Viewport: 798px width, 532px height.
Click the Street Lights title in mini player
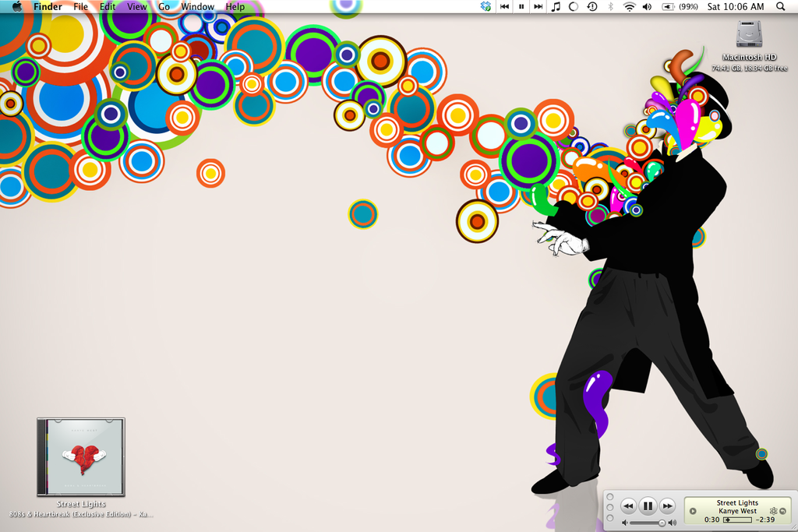tap(737, 503)
